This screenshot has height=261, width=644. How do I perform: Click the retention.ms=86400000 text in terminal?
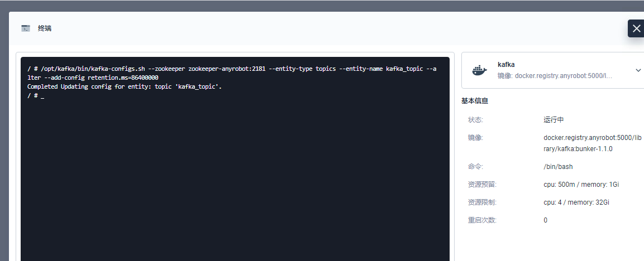coord(123,78)
